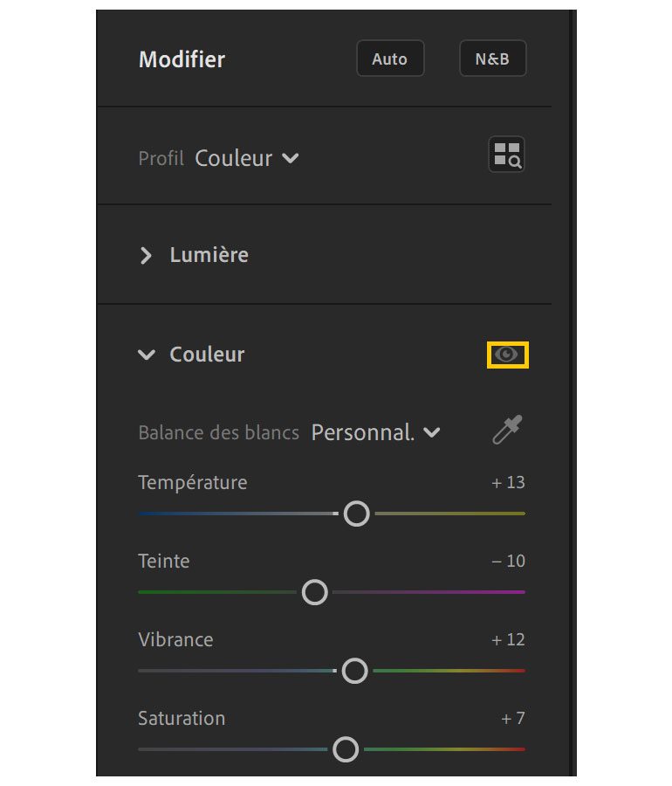Viewport: 672px width, 786px height.
Task: Click the Teinte value field −10
Action: click(508, 561)
